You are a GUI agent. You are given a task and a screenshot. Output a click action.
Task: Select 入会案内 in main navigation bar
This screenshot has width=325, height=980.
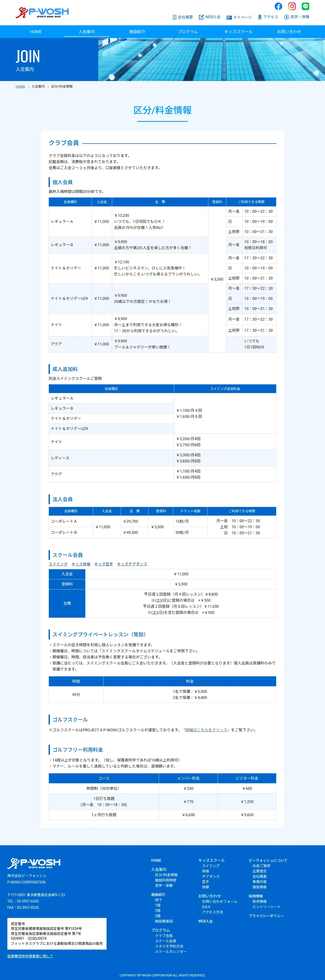click(87, 32)
